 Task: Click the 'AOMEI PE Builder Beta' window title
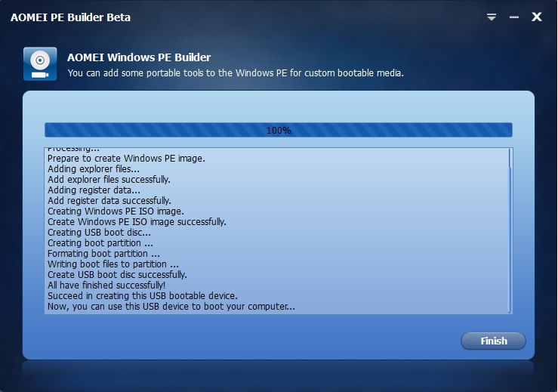[x=70, y=17]
